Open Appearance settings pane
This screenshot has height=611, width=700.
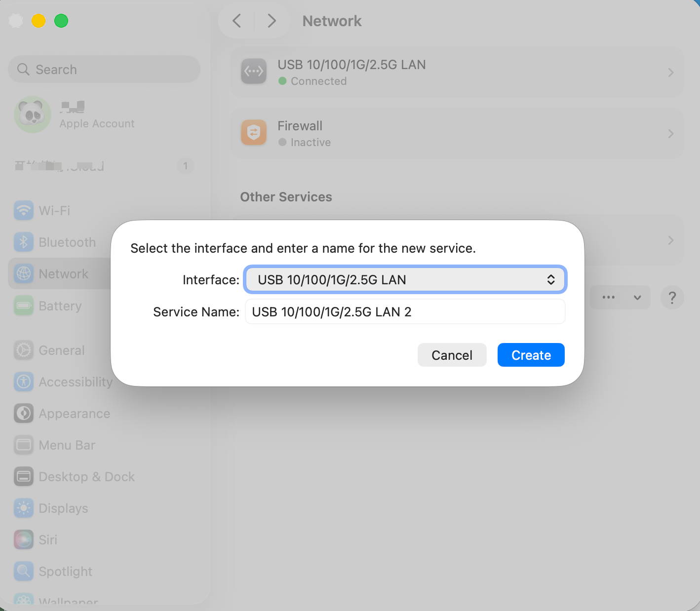104,413
